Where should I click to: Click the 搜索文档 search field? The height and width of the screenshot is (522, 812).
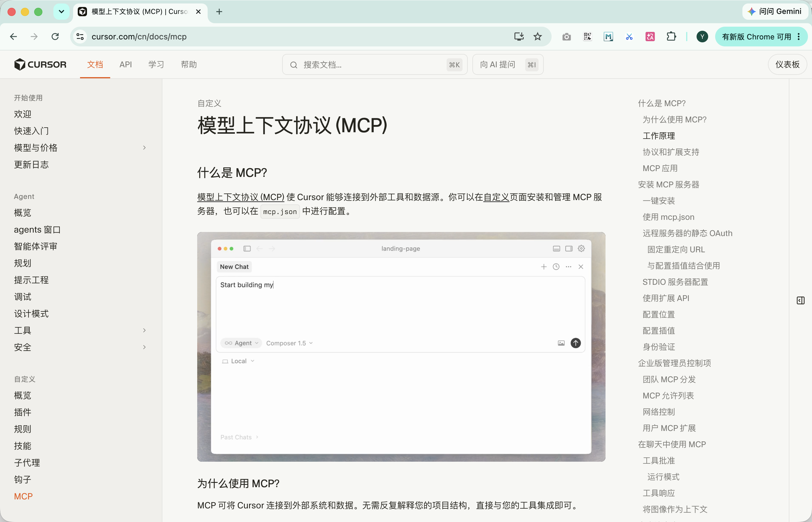point(374,64)
